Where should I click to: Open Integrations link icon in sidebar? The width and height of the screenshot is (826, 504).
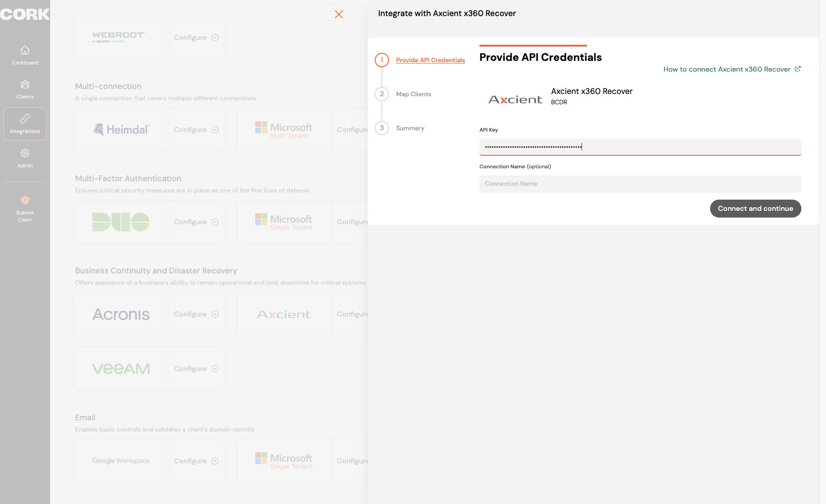[25, 119]
